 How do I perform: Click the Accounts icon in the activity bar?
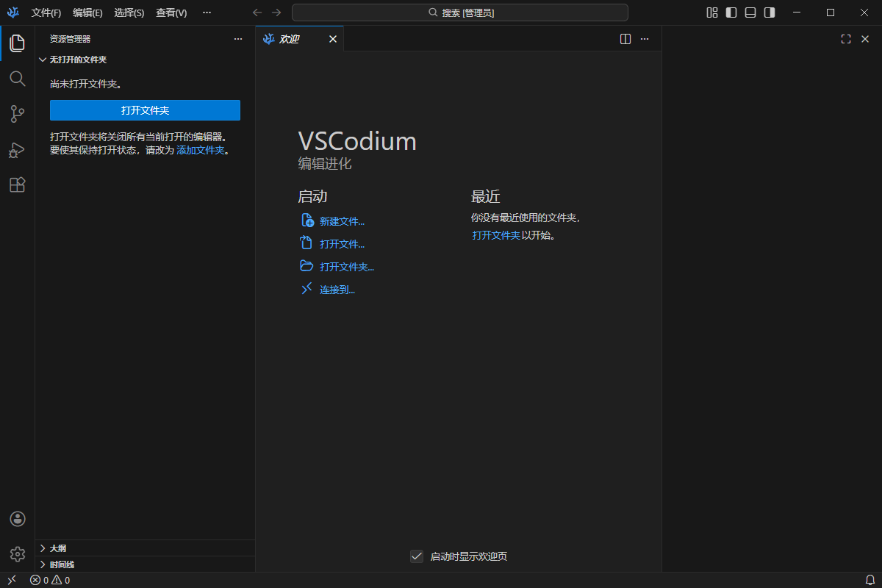coord(17,519)
